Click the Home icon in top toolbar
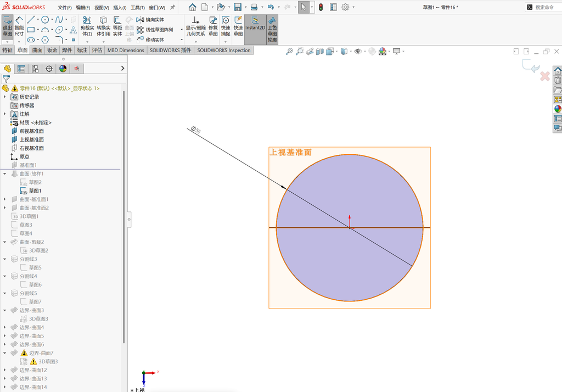Viewport: 562px width, 392px height. (x=193, y=7)
